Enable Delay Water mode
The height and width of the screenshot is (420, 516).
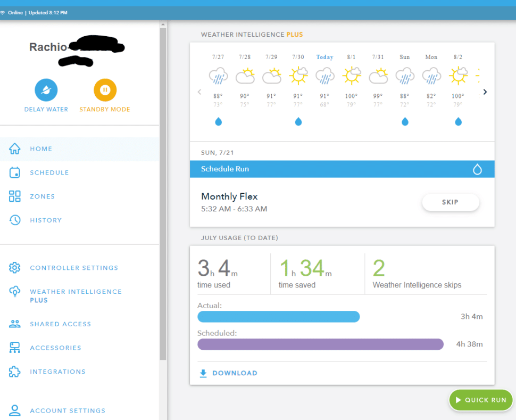pos(46,96)
